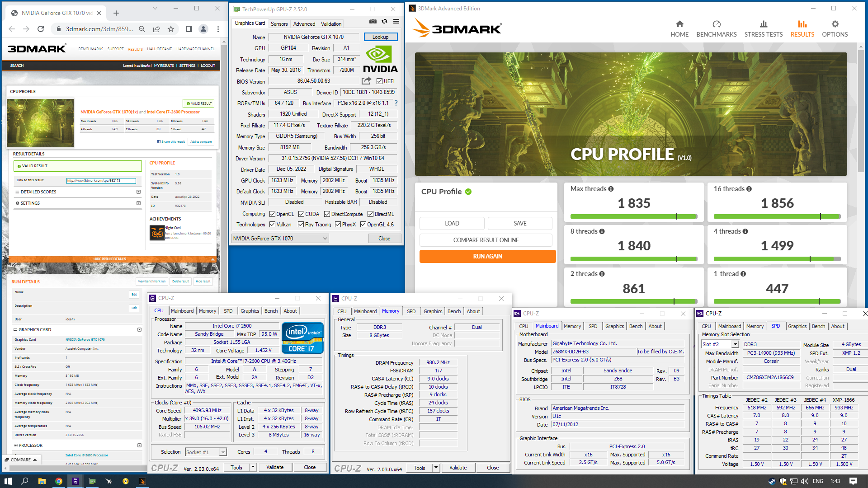868x488 pixels.
Task: Click COMPARE RESULT ONLINE
Action: [486, 240]
